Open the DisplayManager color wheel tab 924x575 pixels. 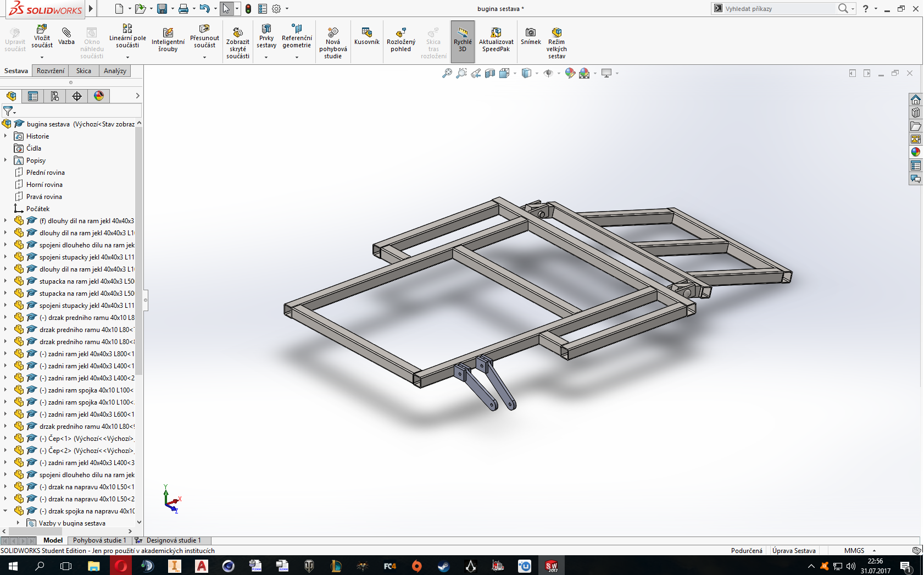(99, 96)
